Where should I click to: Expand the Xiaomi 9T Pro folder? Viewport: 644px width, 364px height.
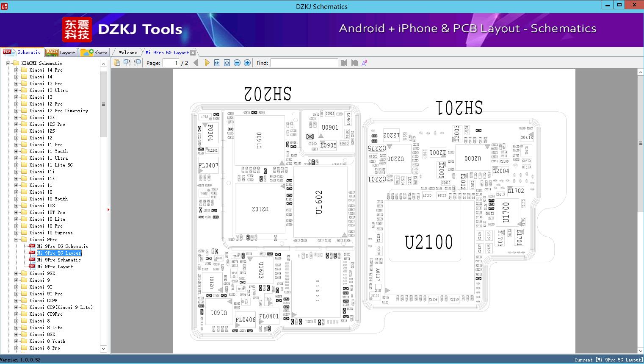pyautogui.click(x=17, y=294)
